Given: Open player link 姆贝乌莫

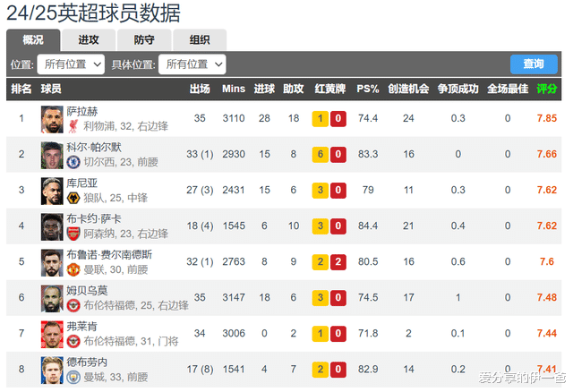Looking at the screenshot, I should coord(87,291).
